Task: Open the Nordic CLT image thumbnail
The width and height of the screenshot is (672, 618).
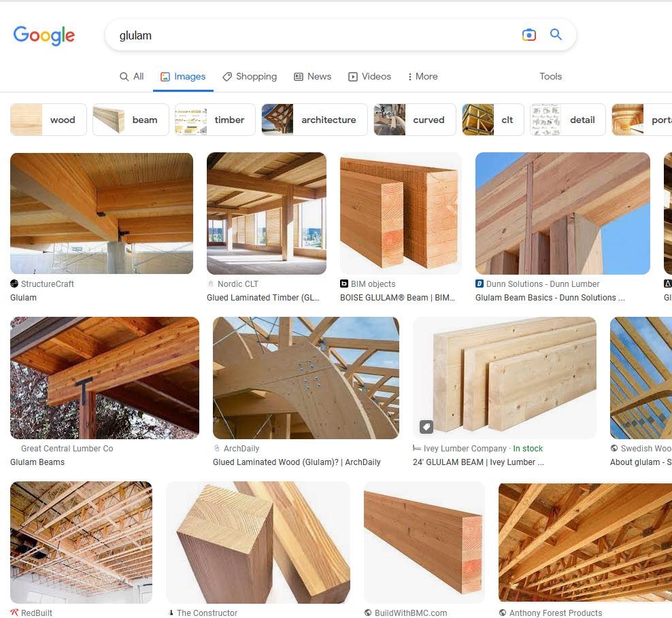Action: 266,213
